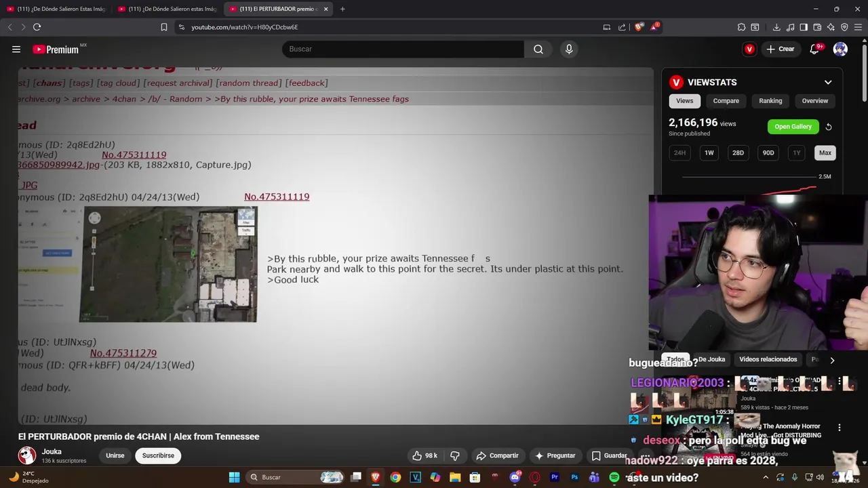The height and width of the screenshot is (488, 868).
Task: Switch to the Ranking tab
Action: [770, 101]
